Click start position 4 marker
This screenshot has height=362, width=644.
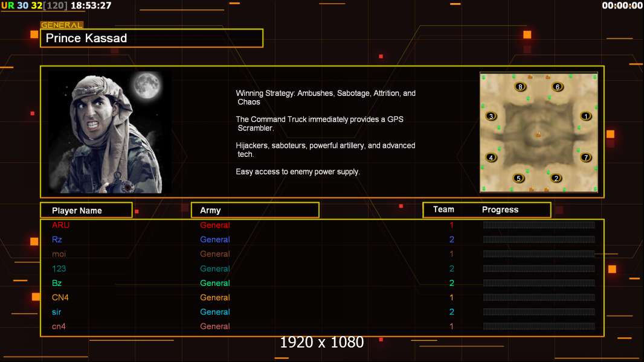point(491,157)
